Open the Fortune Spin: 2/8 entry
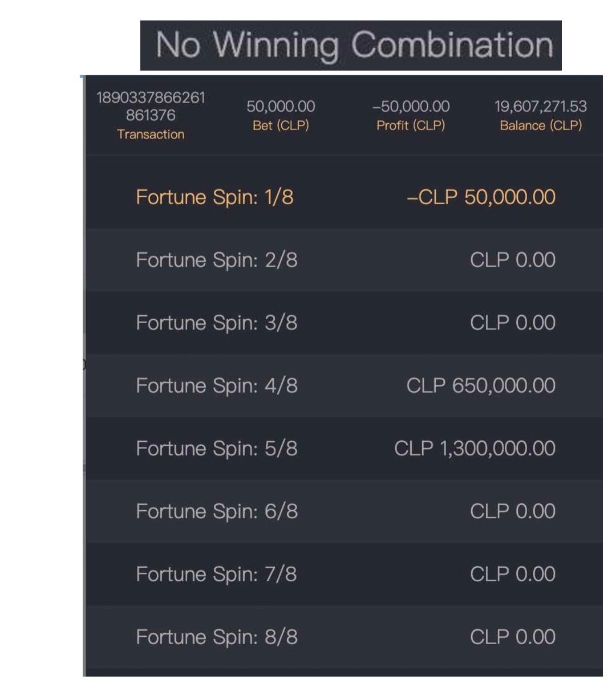616x696 pixels. coord(216,260)
